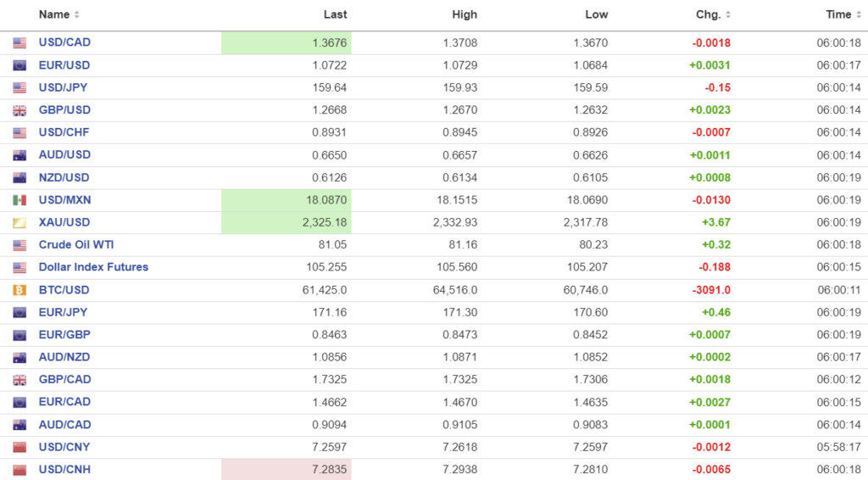
Task: Click the US flag icon beside USD/CAD
Action: point(19,42)
